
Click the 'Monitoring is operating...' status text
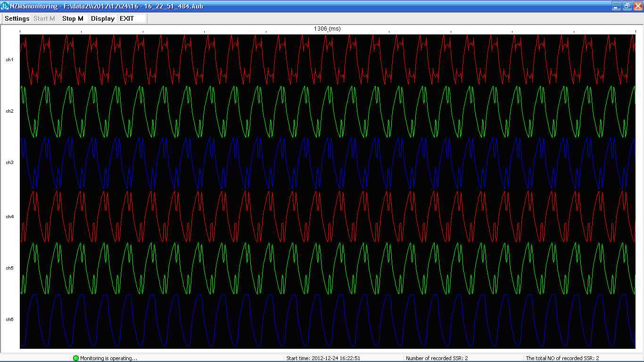tap(108, 358)
